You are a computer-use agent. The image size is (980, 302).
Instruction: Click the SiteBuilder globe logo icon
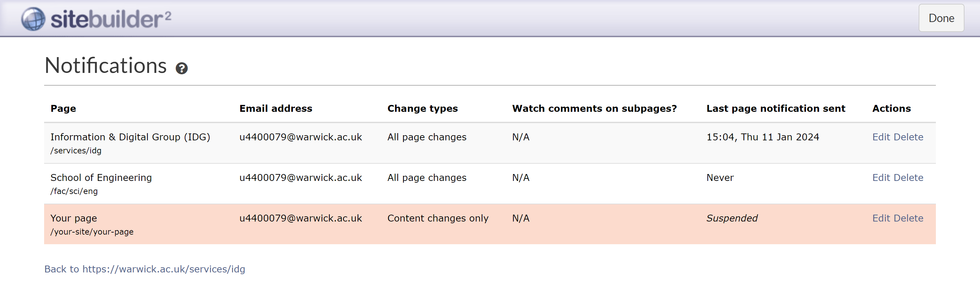coord(33,19)
